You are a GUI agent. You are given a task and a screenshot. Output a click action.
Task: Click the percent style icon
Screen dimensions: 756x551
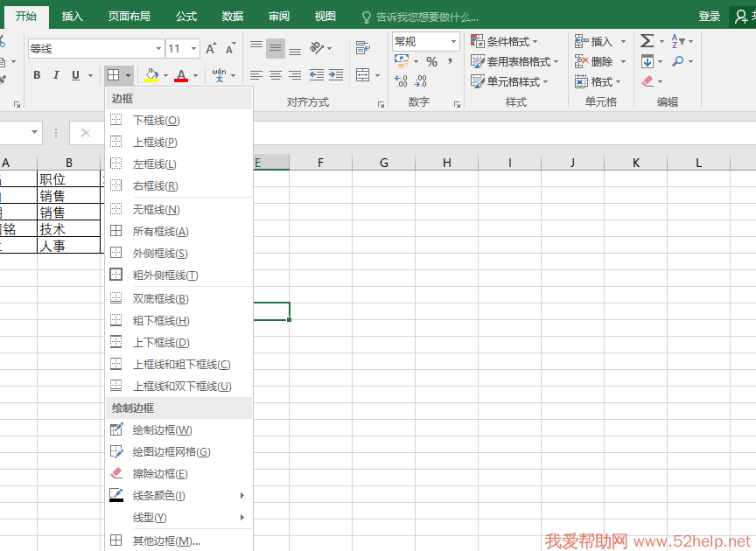[x=431, y=61]
